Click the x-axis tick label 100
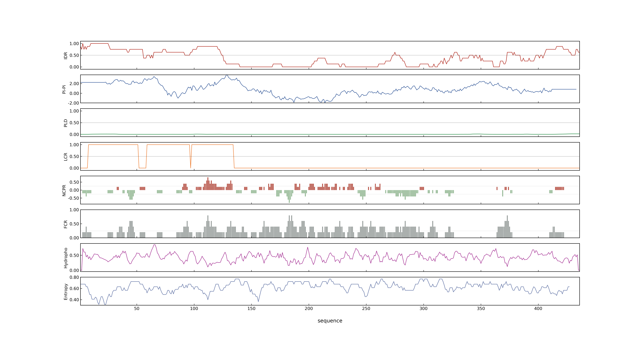Viewport: 644px width, 343px height. [x=194, y=309]
